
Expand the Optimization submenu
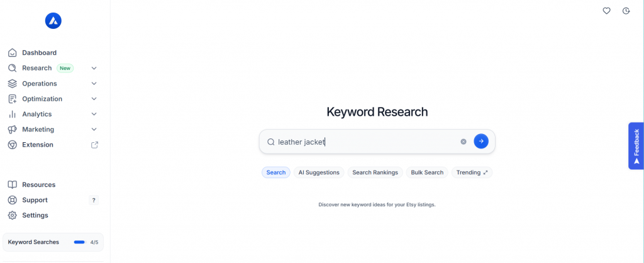94,99
